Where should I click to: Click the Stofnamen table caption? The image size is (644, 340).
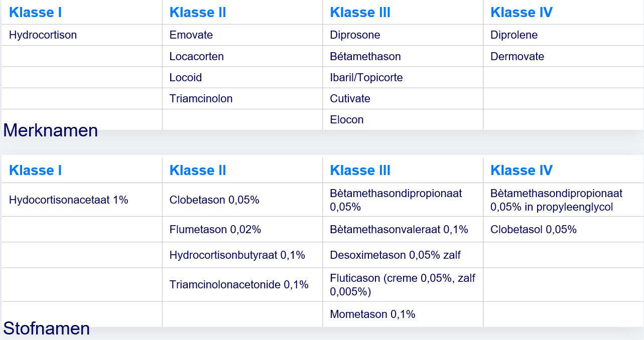point(47,328)
